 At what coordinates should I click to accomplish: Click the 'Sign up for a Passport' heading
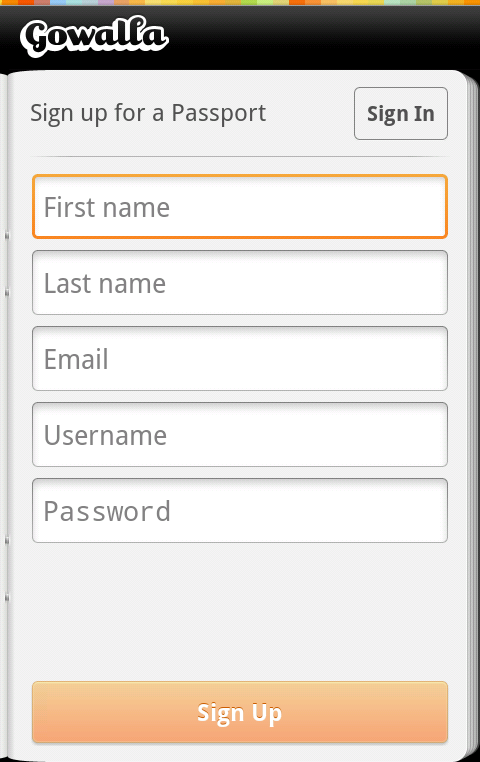[x=148, y=114]
